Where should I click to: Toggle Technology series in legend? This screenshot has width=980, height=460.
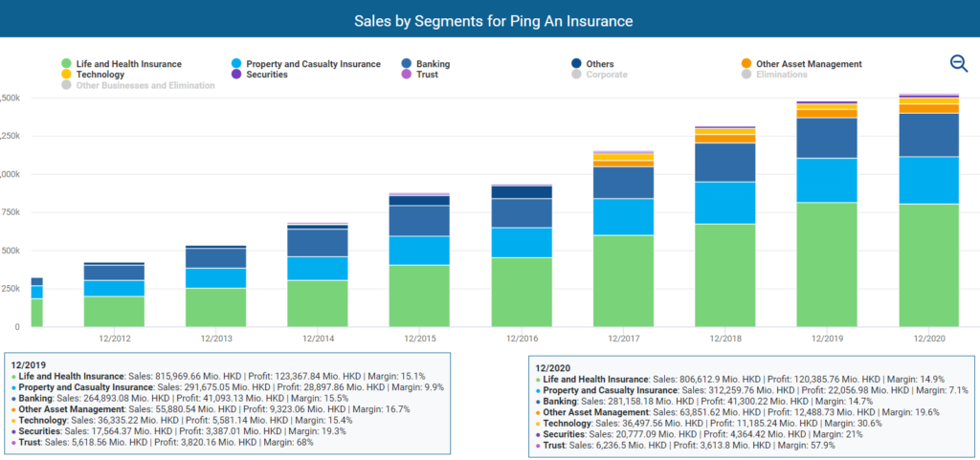[x=93, y=75]
